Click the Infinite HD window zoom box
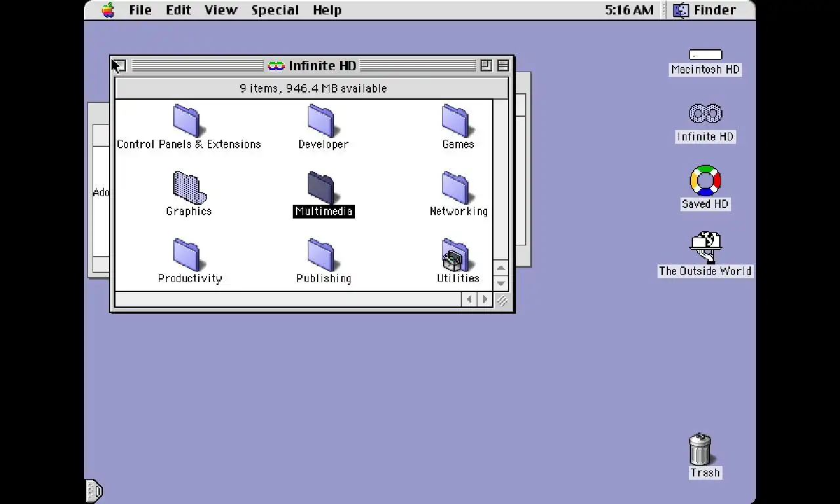The image size is (840, 504). (x=486, y=65)
